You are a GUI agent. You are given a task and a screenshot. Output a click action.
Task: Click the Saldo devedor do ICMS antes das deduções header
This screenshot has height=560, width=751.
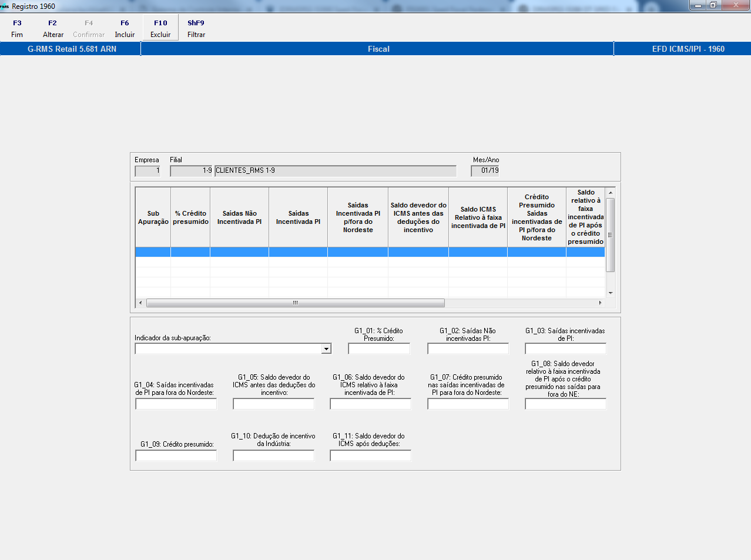(x=418, y=217)
